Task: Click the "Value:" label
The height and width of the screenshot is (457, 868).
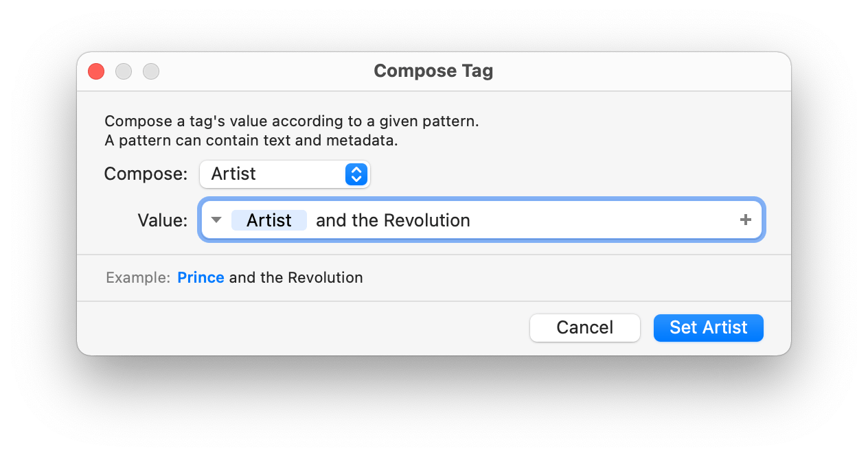Action: pyautogui.click(x=163, y=220)
